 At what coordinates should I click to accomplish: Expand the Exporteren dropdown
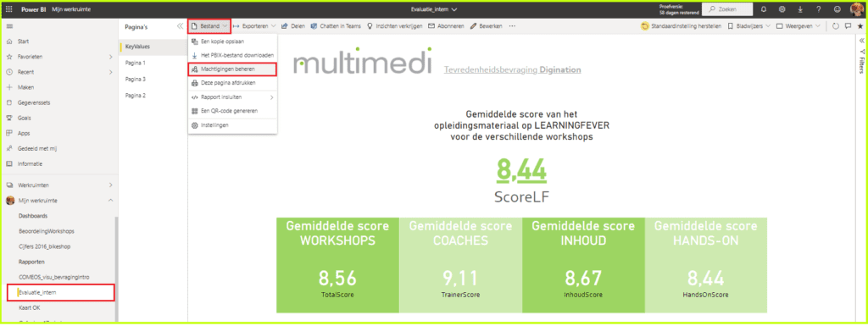254,26
